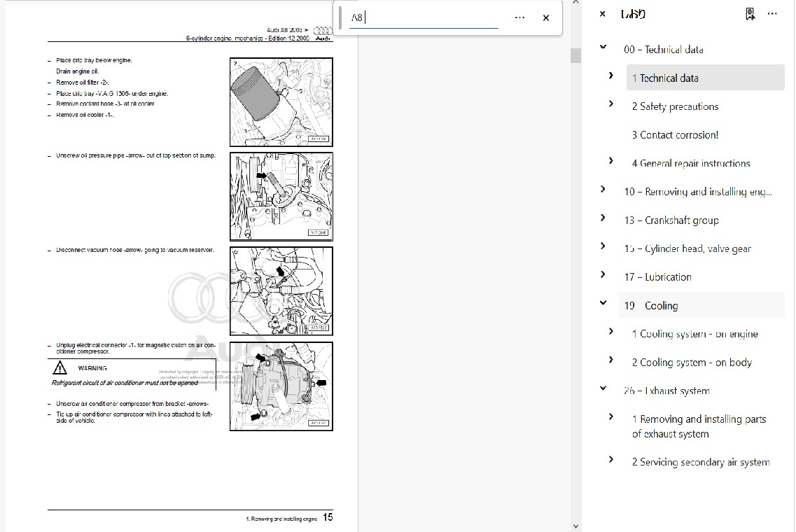Viewport: 796px width, 532px height.
Task: Go to 10 – Removing and installing engine
Action: pos(698,191)
